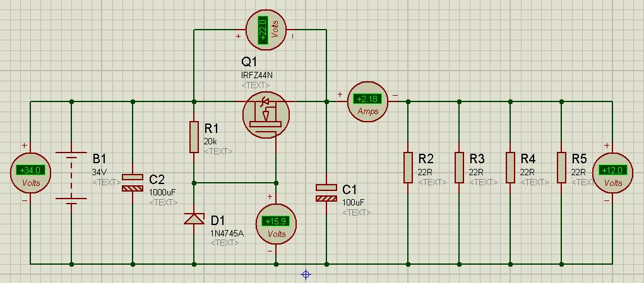
Task: Click the 22R value under R2
Action: click(425, 172)
